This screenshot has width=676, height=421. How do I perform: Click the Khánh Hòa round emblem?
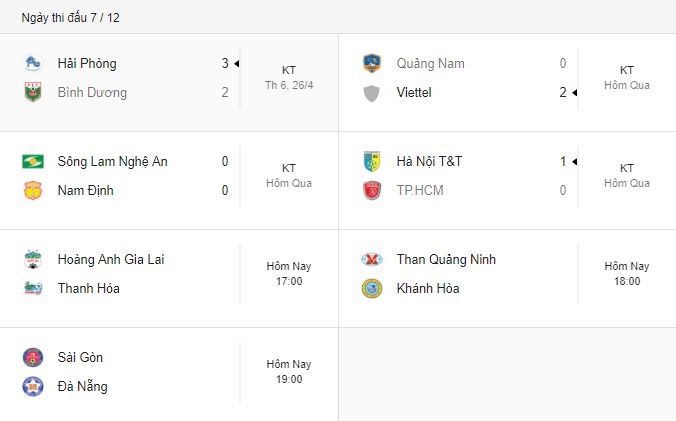click(372, 289)
